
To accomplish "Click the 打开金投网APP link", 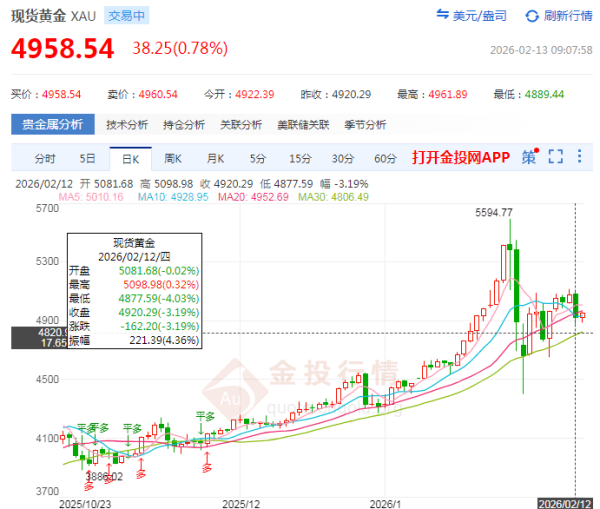I will pyautogui.click(x=461, y=157).
